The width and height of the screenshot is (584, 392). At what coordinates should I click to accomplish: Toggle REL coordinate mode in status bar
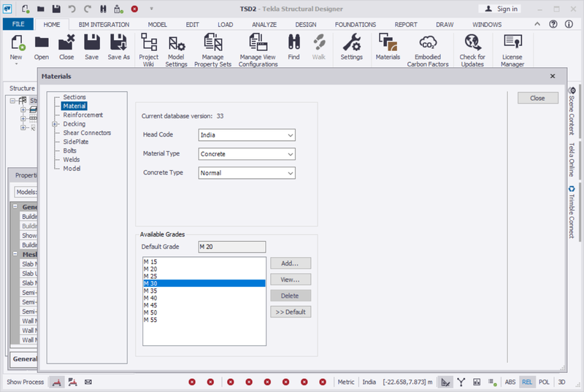coord(527,382)
